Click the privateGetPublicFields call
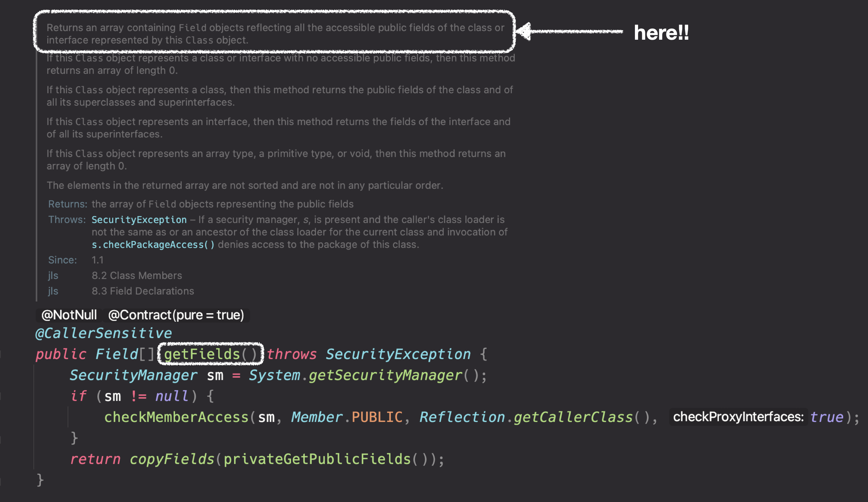 [317, 459]
